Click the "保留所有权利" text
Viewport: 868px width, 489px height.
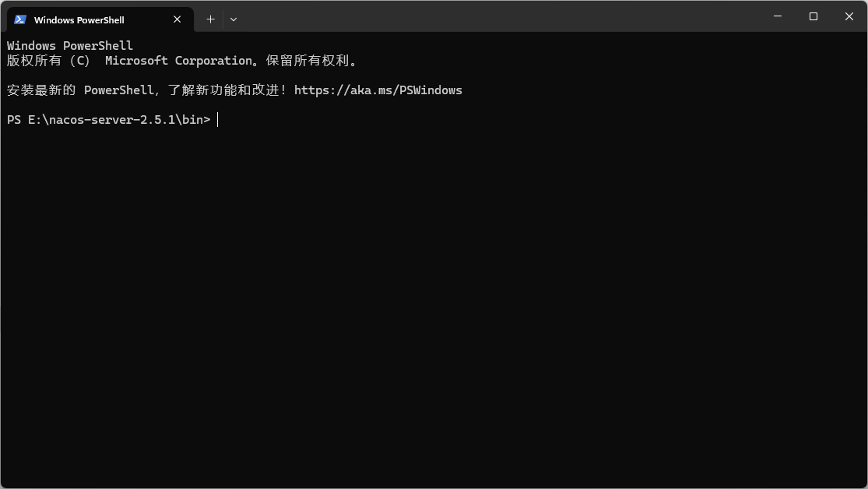click(307, 61)
